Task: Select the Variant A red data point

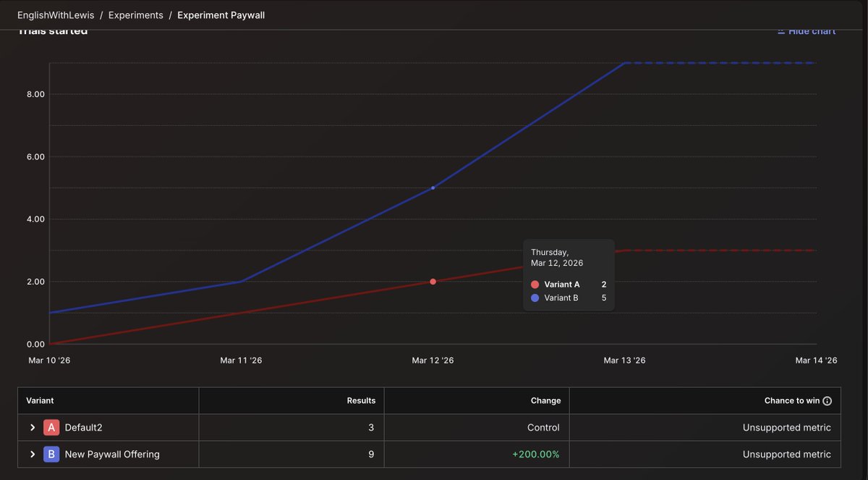Action: [433, 282]
